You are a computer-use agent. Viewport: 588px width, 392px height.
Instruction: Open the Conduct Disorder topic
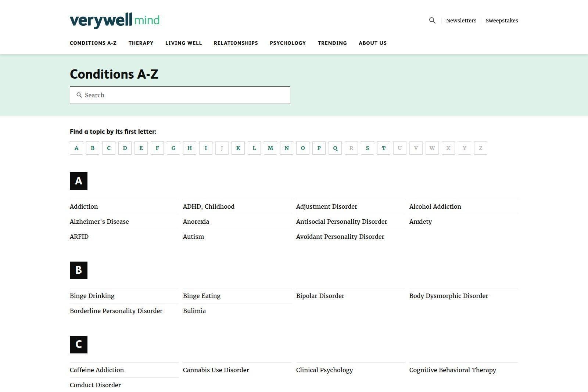(x=95, y=385)
